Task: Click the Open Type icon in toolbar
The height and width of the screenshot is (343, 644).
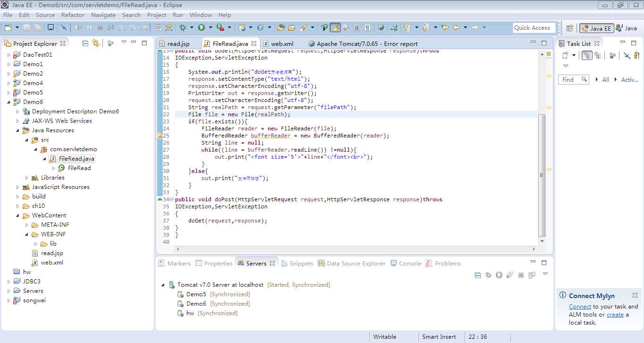Action: (281, 27)
